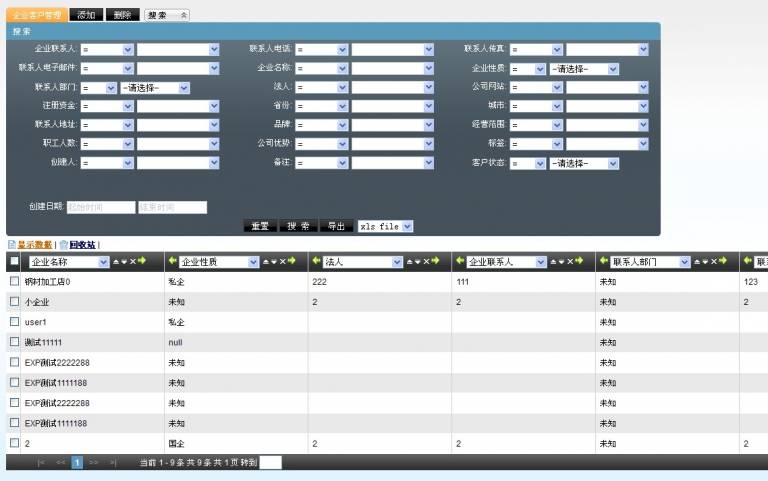The image size is (768, 481).
Task: Tick the checkbox for row 钢材加工店0
Action: point(14,282)
